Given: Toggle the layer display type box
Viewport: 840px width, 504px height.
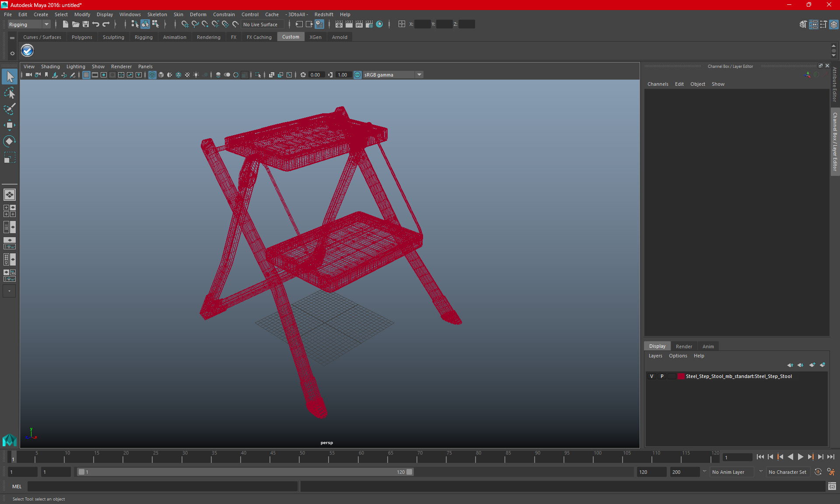Looking at the screenshot, I should [672, 376].
